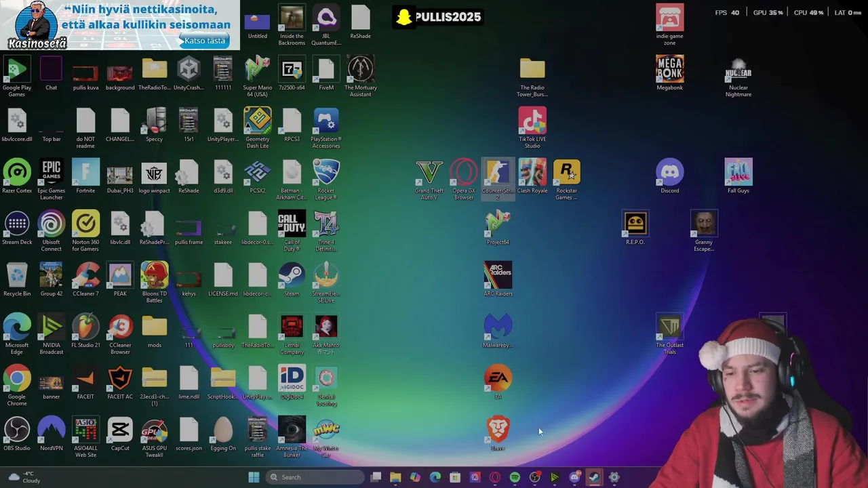Launch Megabonk desktop shortcut

(x=670, y=75)
